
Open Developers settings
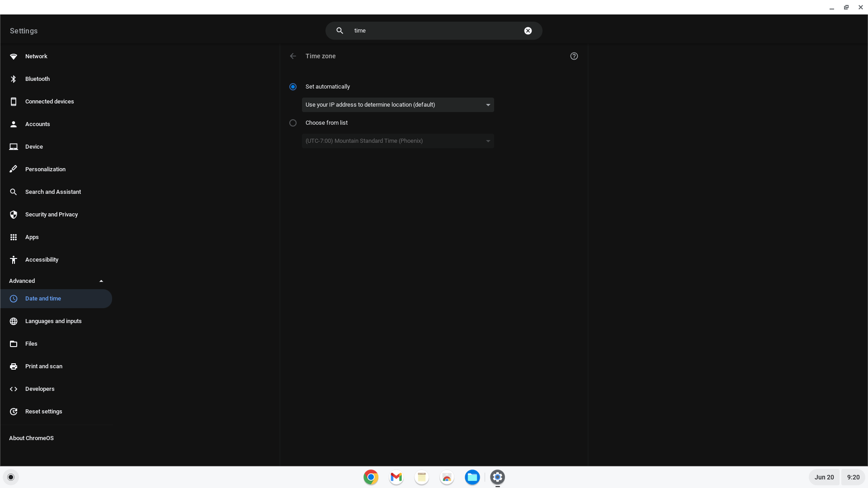[56, 389]
